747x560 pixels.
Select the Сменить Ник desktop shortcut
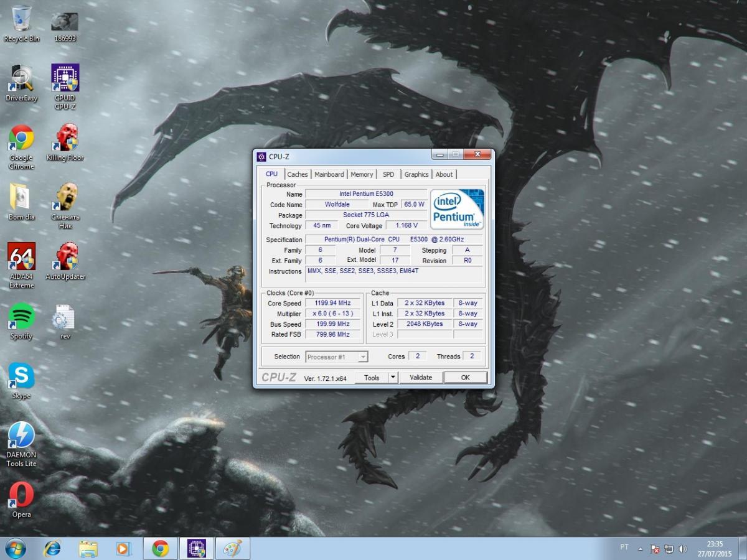tap(65, 207)
